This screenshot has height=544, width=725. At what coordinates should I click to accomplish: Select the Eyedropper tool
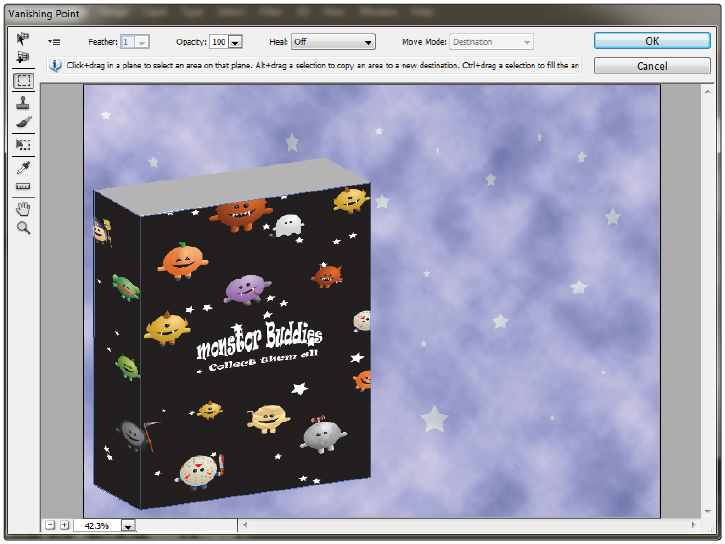[x=23, y=166]
